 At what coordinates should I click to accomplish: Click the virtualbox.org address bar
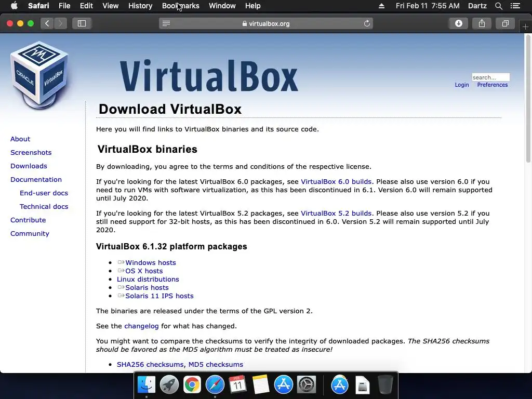(x=266, y=23)
